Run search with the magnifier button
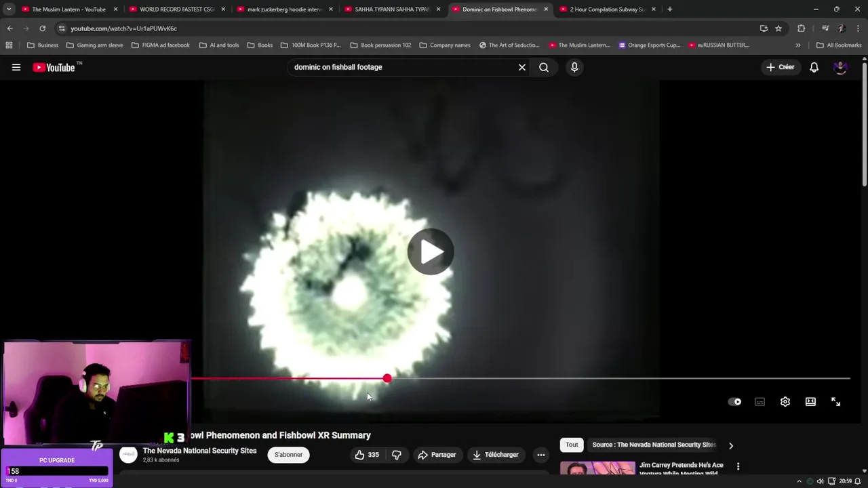This screenshot has height=488, width=868. pyautogui.click(x=544, y=67)
